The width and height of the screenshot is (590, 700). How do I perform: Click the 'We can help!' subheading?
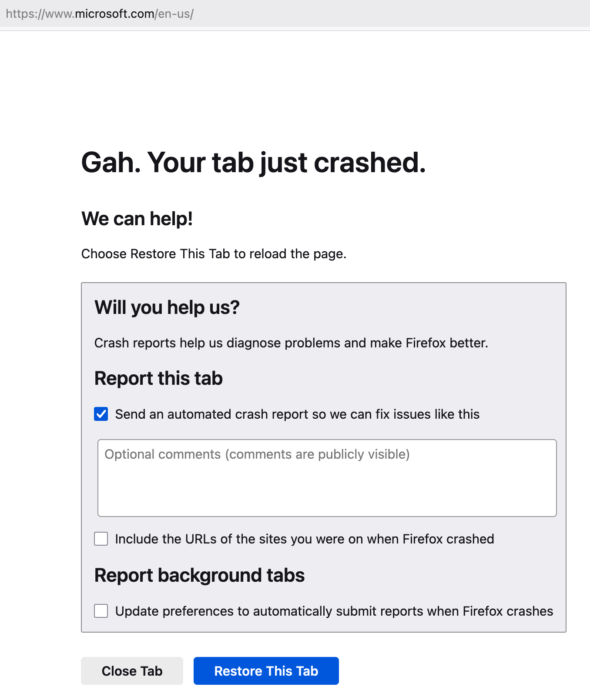[x=137, y=219]
